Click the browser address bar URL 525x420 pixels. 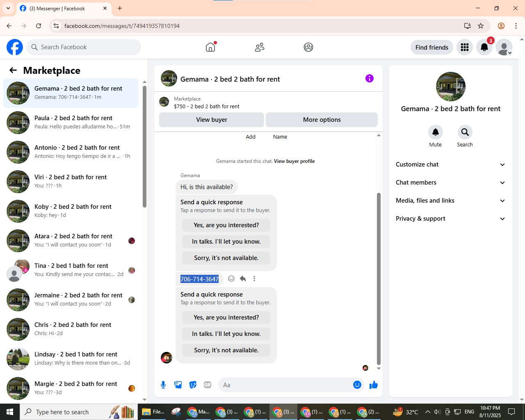(122, 26)
